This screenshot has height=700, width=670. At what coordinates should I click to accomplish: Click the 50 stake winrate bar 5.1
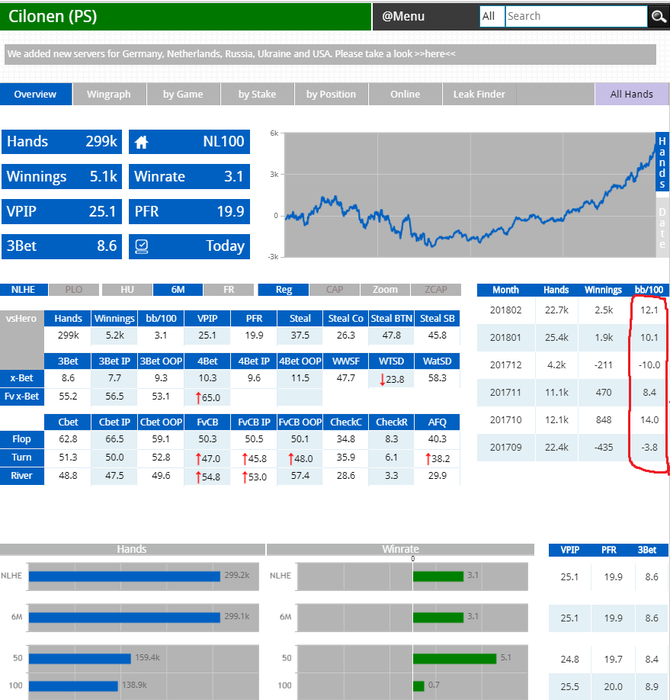point(455,658)
